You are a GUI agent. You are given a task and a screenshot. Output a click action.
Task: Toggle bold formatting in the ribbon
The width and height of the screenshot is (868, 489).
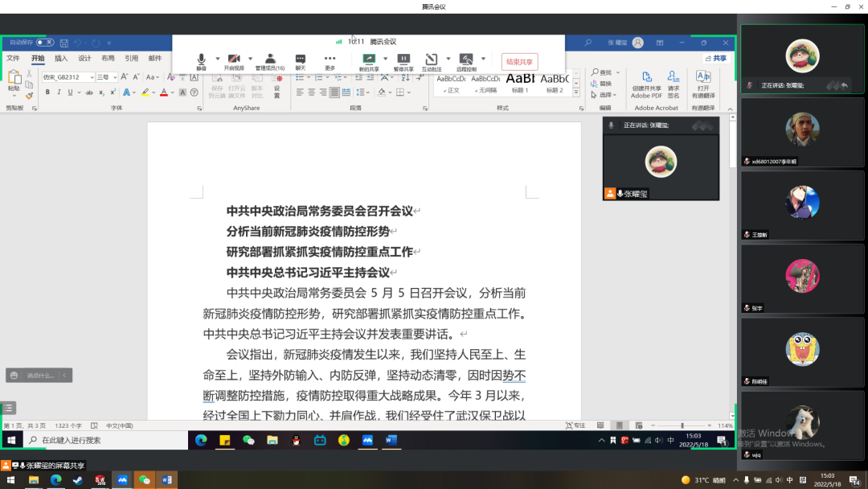(x=47, y=92)
